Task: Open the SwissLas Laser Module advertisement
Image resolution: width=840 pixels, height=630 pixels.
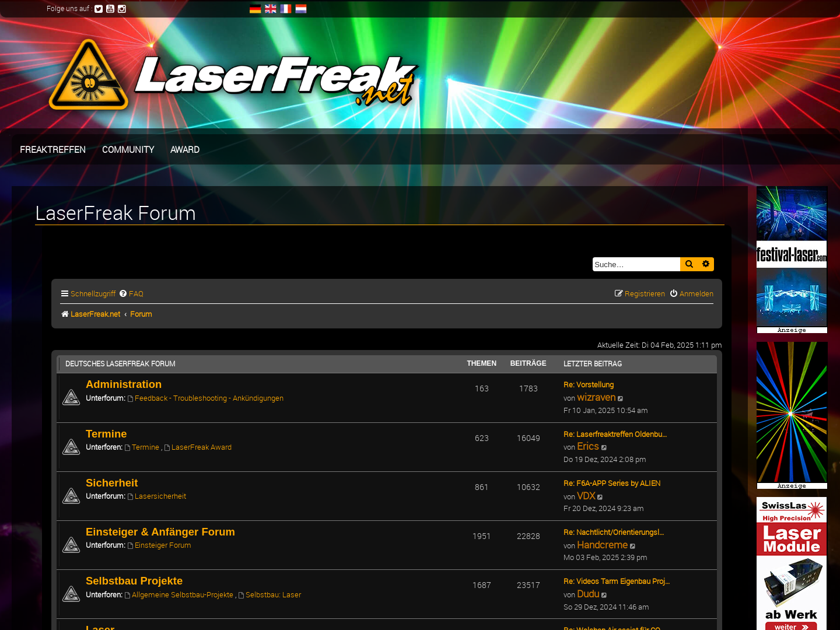Action: coord(792,563)
